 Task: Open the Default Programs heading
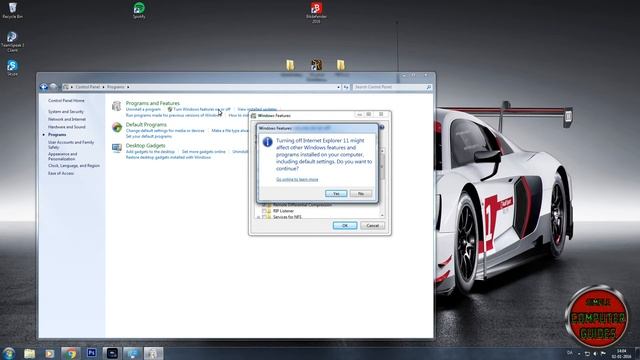point(146,124)
